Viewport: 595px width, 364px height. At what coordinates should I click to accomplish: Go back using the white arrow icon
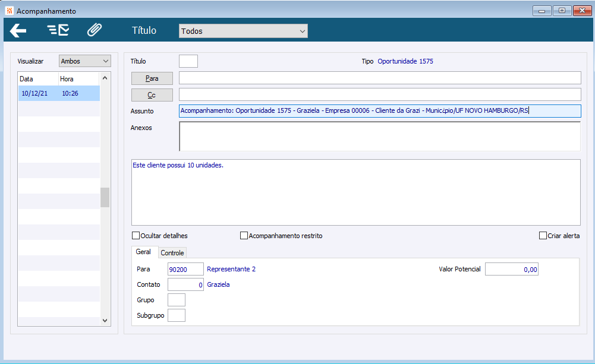(x=18, y=30)
